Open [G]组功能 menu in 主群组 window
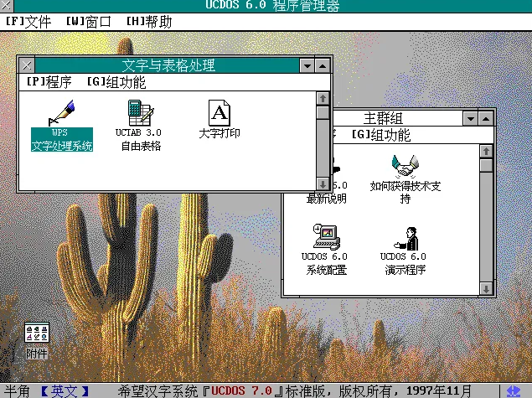 pyautogui.click(x=380, y=135)
